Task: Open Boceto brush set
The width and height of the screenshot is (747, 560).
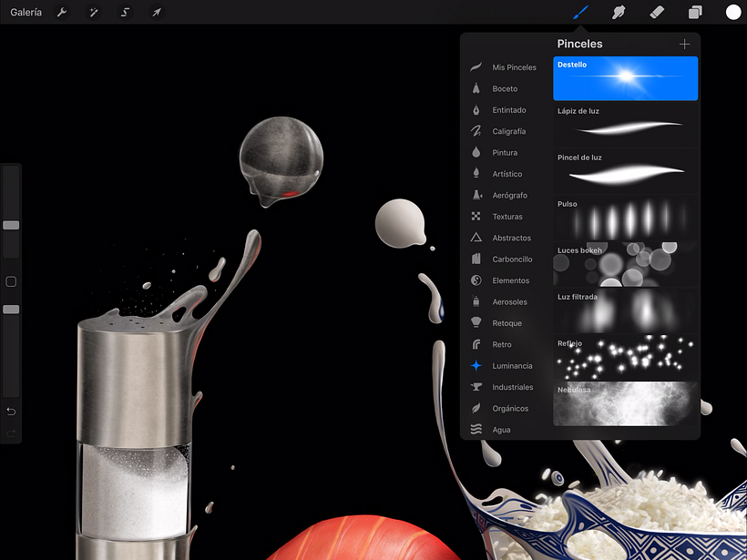Action: [x=503, y=88]
